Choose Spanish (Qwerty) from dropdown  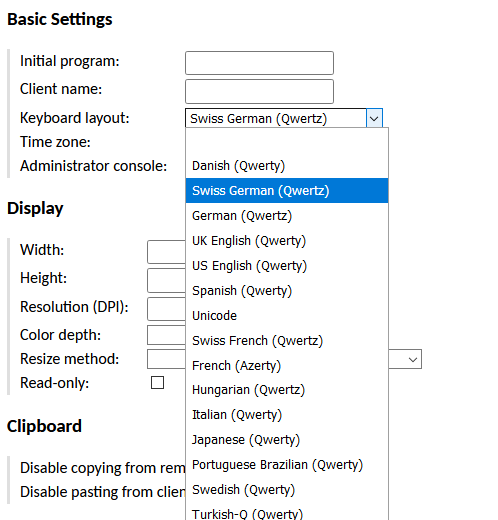287,291
